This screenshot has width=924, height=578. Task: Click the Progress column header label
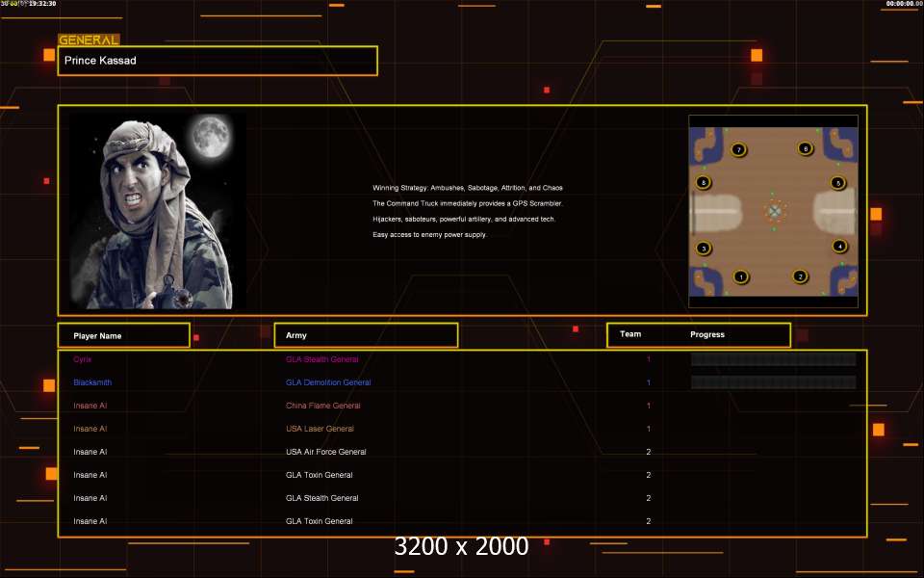click(707, 334)
